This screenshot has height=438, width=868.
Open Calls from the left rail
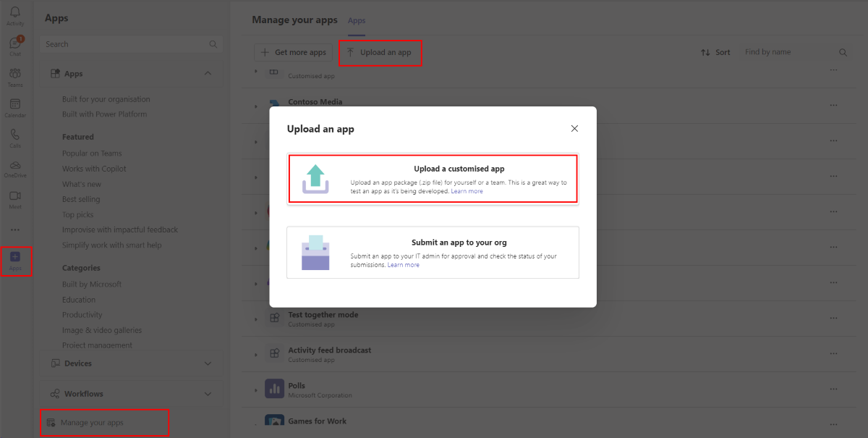(15, 136)
